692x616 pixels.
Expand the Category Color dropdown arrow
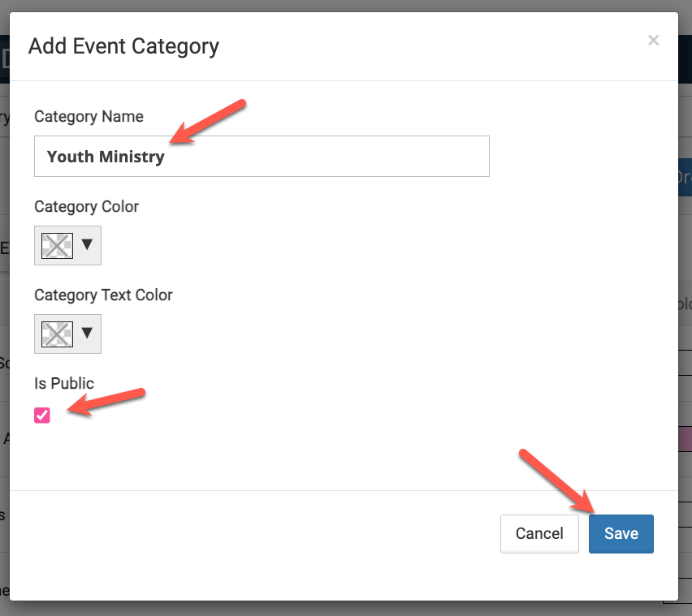coord(87,245)
